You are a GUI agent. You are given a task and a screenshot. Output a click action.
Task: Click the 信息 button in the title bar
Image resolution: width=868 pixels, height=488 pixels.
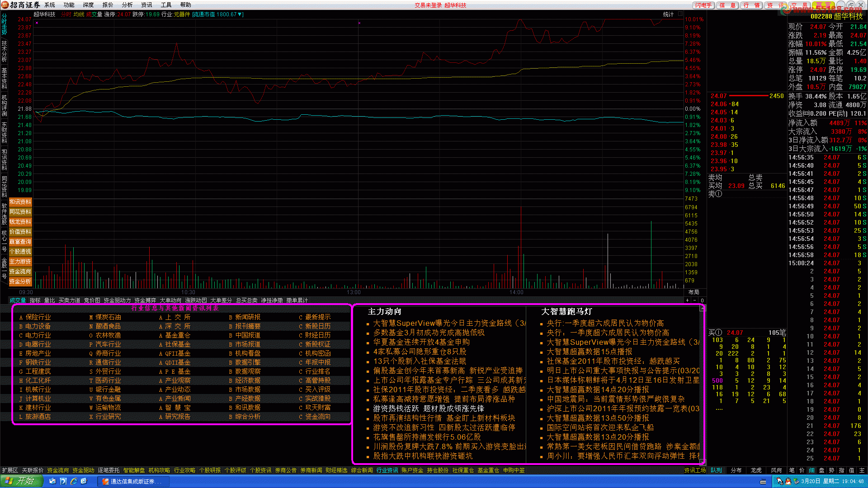pos(728,5)
